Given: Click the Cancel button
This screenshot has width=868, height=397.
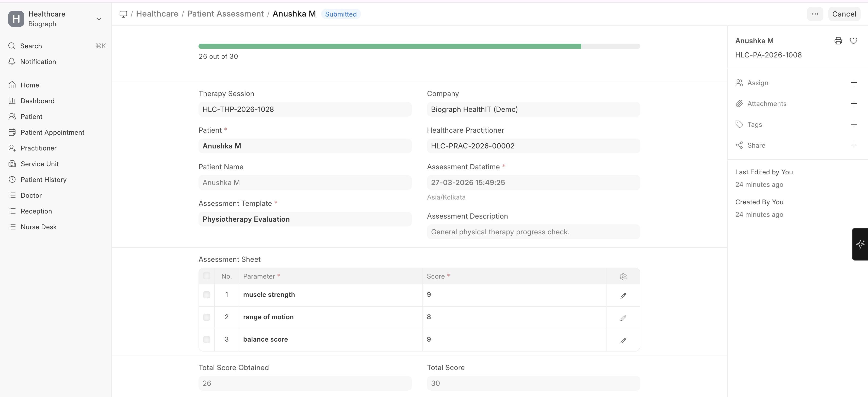Looking at the screenshot, I should click(844, 14).
